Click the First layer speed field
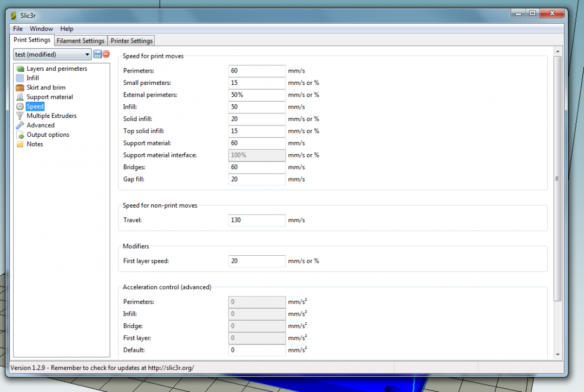 pyautogui.click(x=257, y=261)
